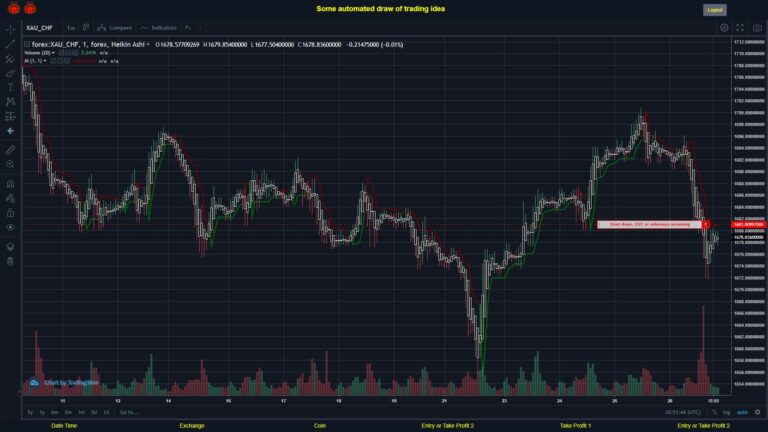Click the second red logo icon at top-left
The height and width of the screenshot is (432, 768).
(x=30, y=8)
